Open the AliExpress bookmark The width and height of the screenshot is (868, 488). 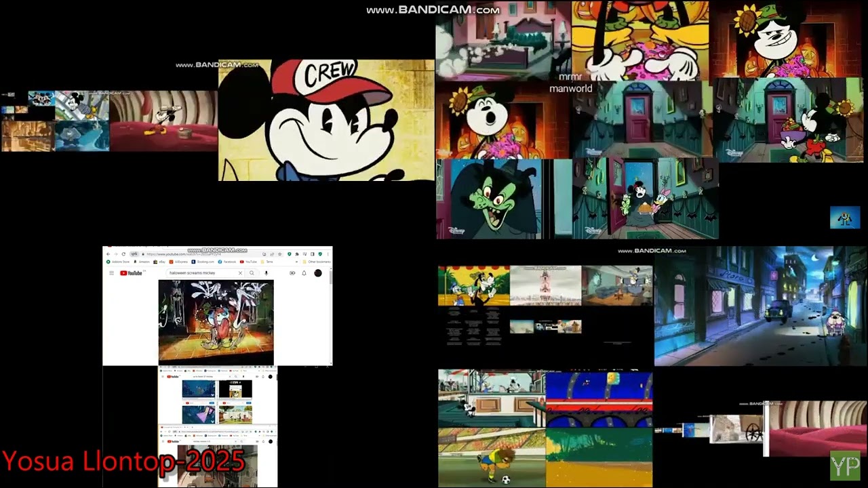178,262
